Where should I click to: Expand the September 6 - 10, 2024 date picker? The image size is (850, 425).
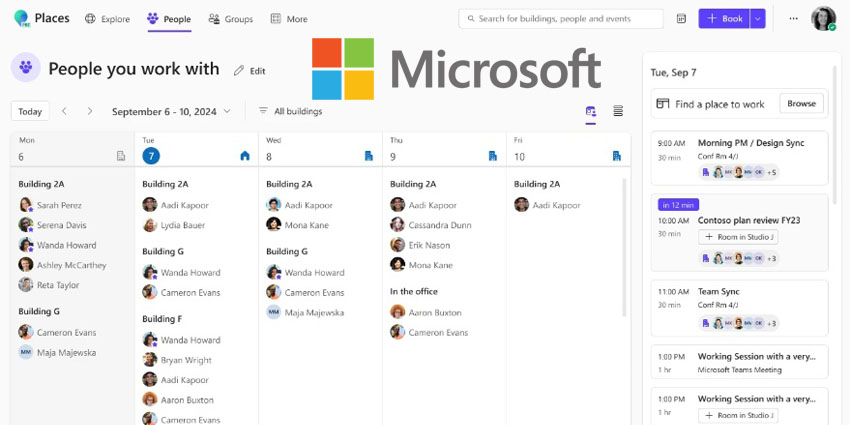[171, 111]
